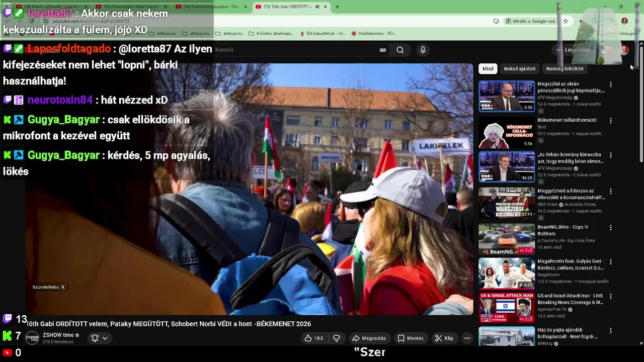Start voice search with the microphone icon

[423, 50]
